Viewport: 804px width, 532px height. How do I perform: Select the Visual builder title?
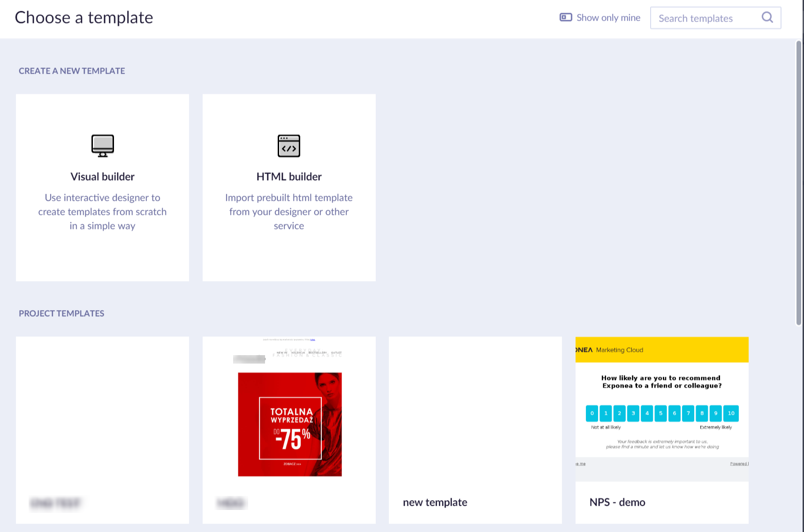click(x=102, y=176)
